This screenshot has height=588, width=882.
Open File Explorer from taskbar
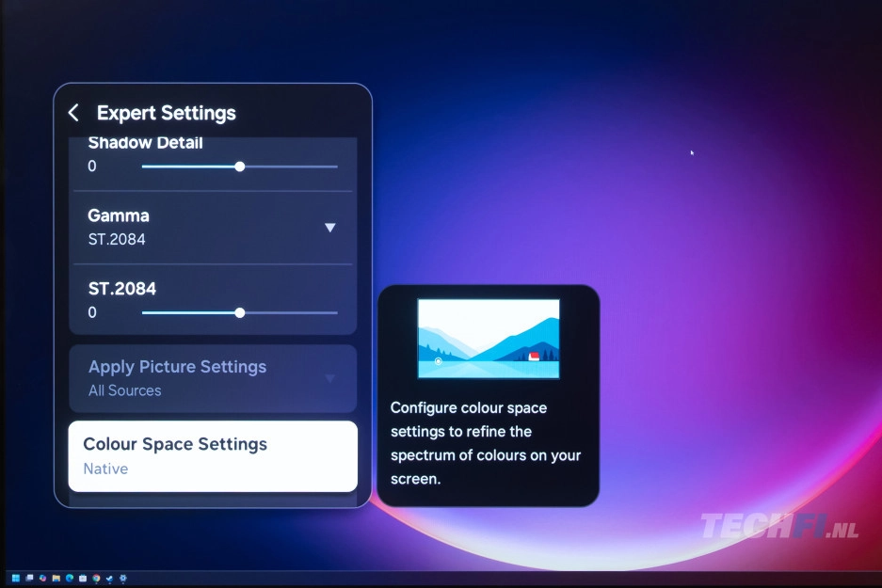(56, 578)
